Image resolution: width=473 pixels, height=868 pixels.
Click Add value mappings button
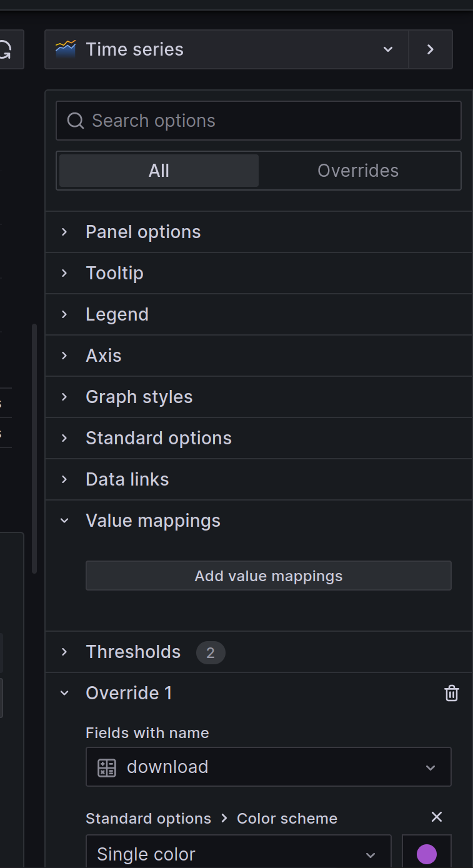[268, 576]
